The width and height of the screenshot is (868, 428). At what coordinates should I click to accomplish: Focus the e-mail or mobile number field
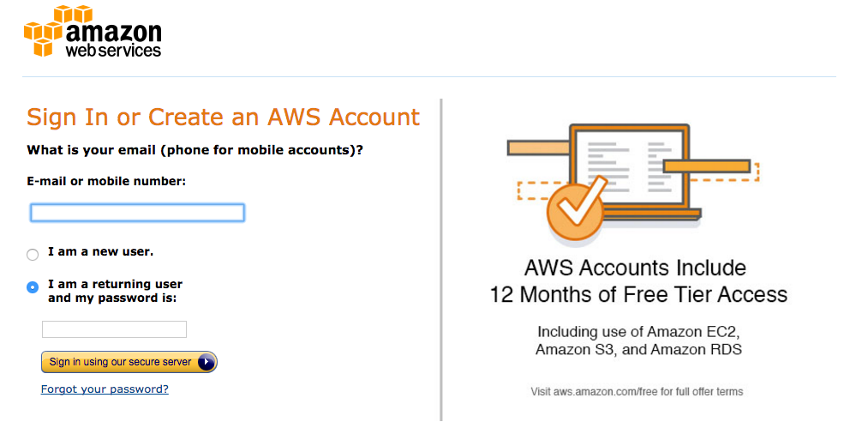[x=137, y=213]
